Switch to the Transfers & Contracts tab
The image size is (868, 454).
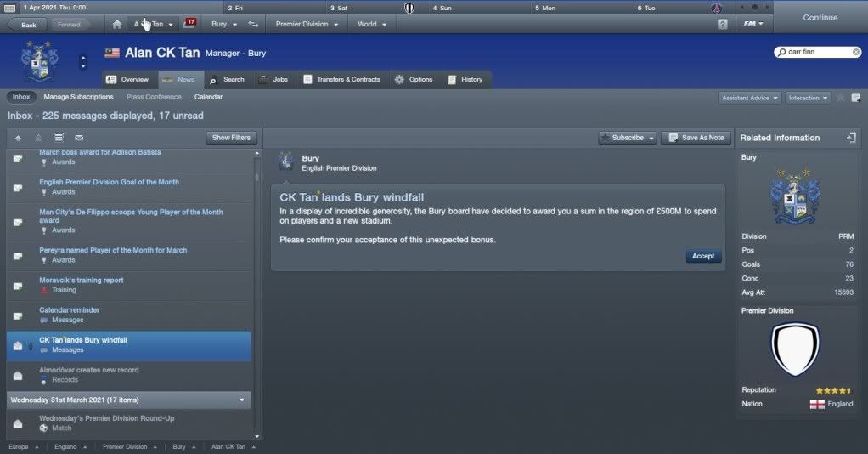(x=342, y=80)
